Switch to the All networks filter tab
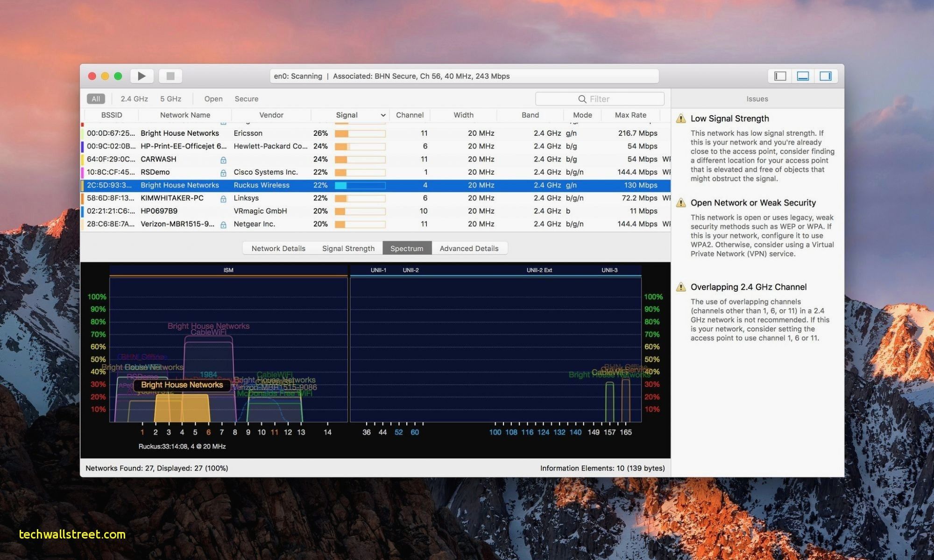Viewport: 934px width, 560px height. click(97, 98)
